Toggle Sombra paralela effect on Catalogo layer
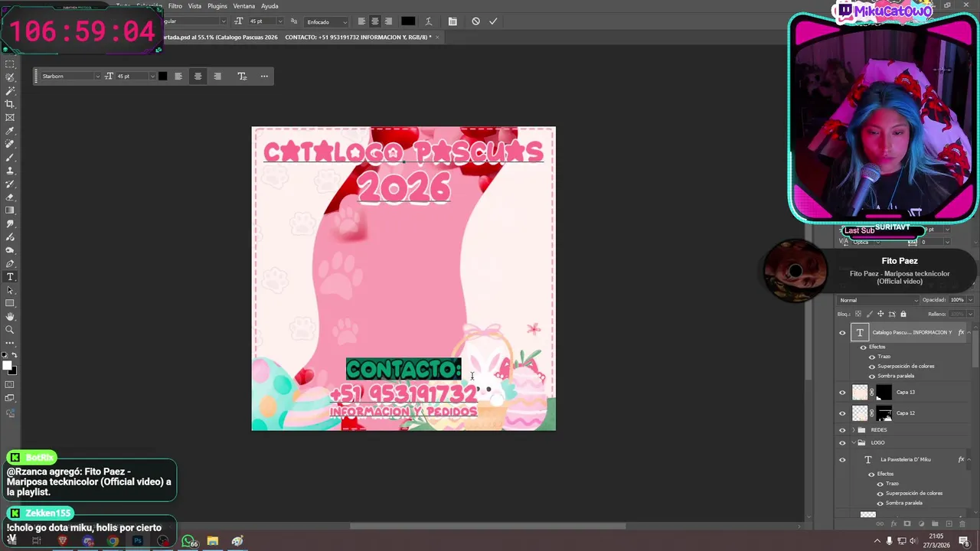980x551 pixels. click(871, 376)
